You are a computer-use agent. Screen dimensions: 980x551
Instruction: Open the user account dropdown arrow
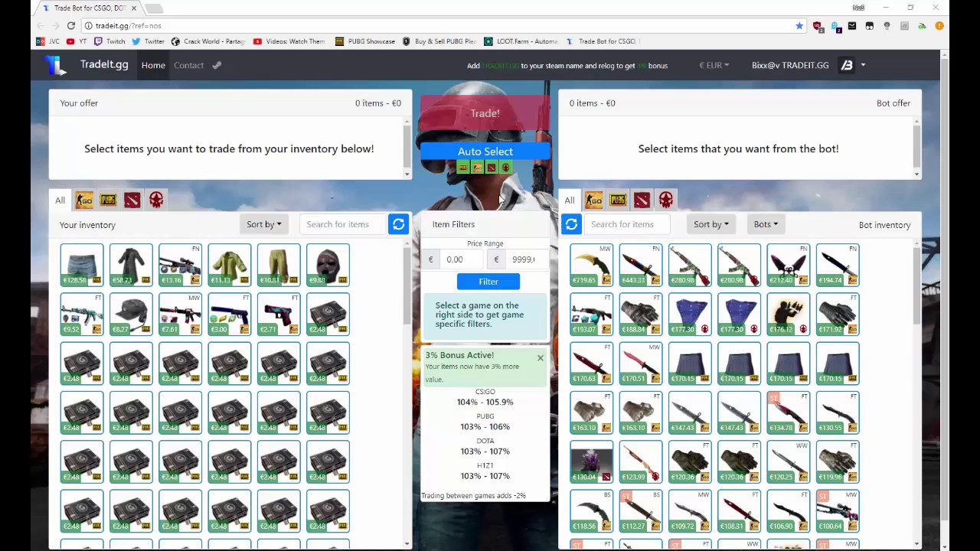click(863, 65)
